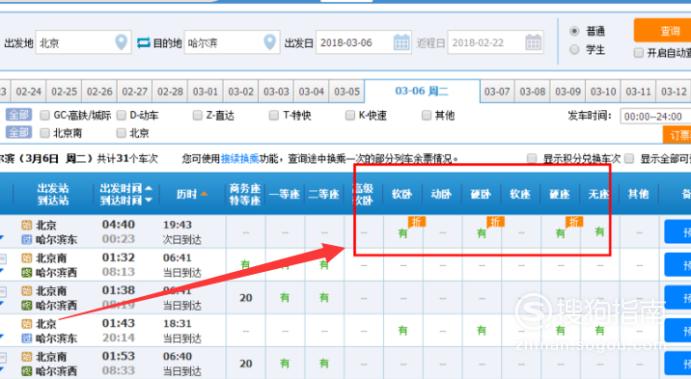Select the 普通 ticket type radio
The width and height of the screenshot is (691, 379).
pyautogui.click(x=574, y=31)
